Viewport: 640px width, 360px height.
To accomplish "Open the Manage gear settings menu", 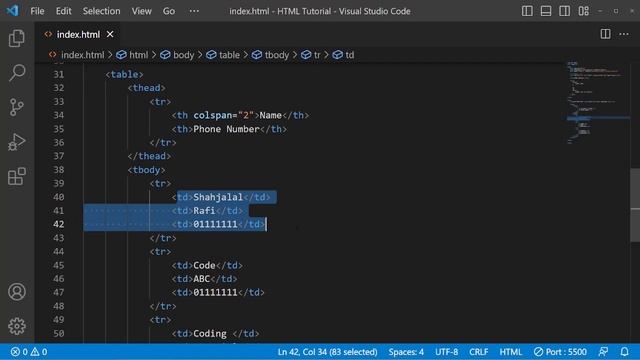I will pyautogui.click(x=17, y=326).
